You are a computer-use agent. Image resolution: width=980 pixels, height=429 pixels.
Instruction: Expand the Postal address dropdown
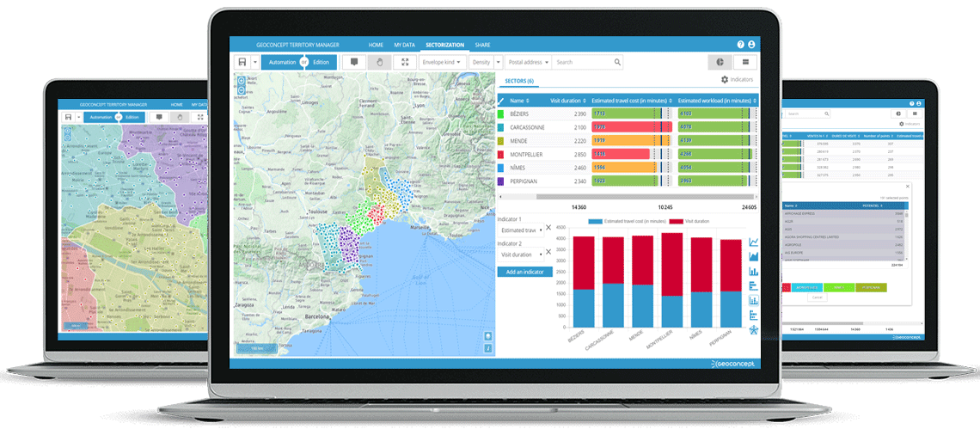click(x=526, y=62)
